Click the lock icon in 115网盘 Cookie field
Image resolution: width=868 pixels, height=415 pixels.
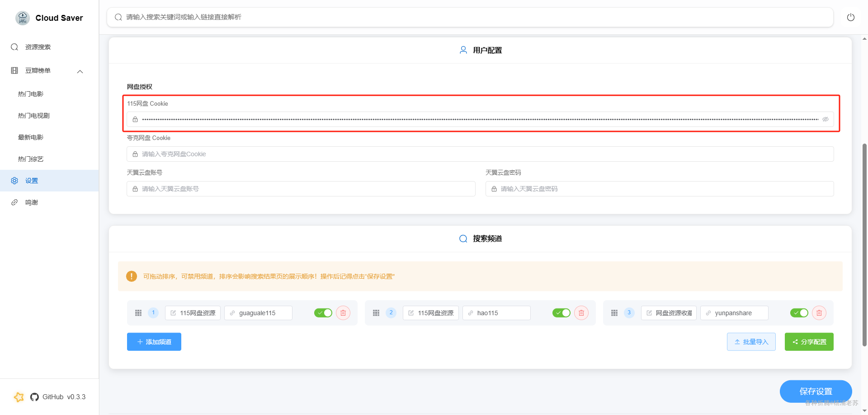135,119
